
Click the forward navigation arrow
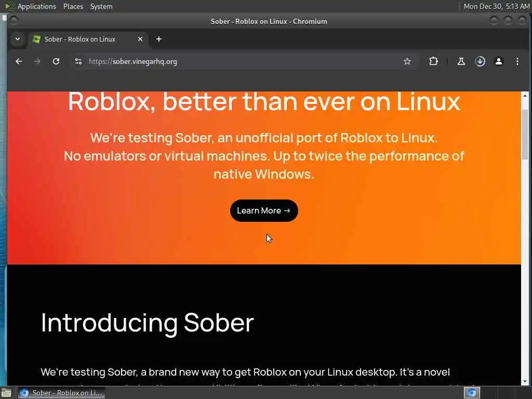click(x=37, y=61)
